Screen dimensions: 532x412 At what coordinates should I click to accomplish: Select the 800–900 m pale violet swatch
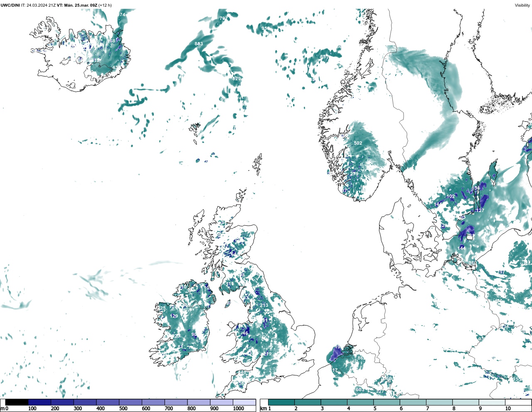199,402
